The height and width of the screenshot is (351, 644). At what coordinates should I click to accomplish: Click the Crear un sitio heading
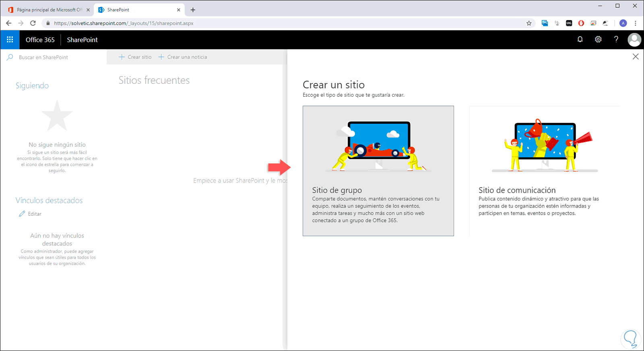coord(334,85)
